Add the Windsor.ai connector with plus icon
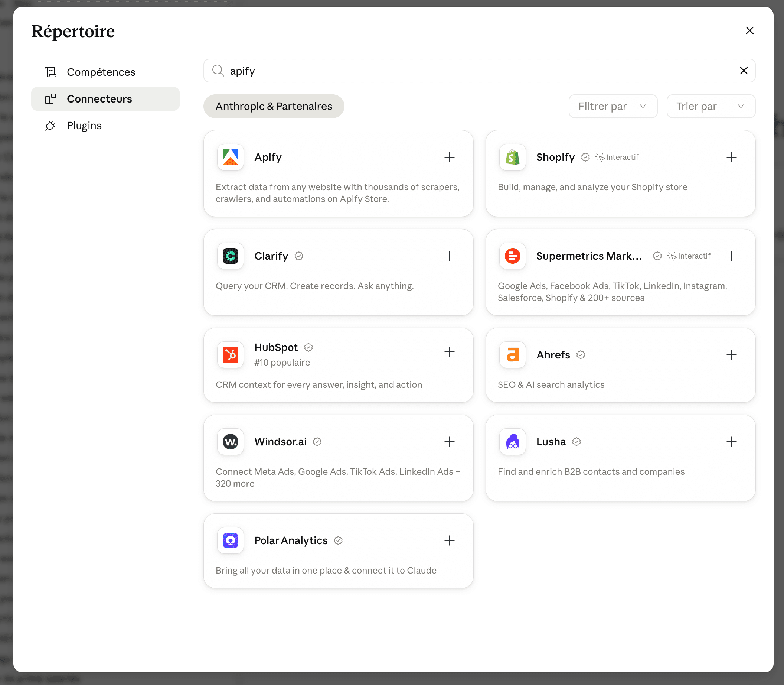This screenshot has width=784, height=685. 450,442
